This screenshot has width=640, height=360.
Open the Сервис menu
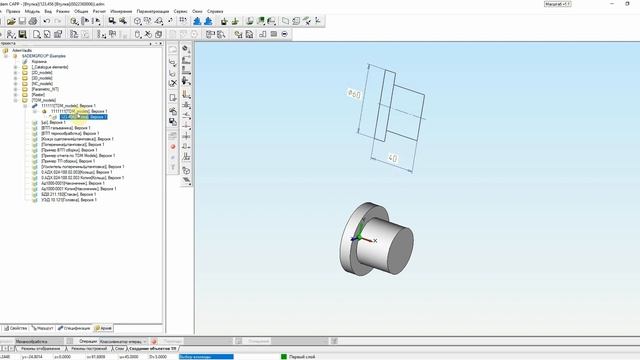point(180,11)
